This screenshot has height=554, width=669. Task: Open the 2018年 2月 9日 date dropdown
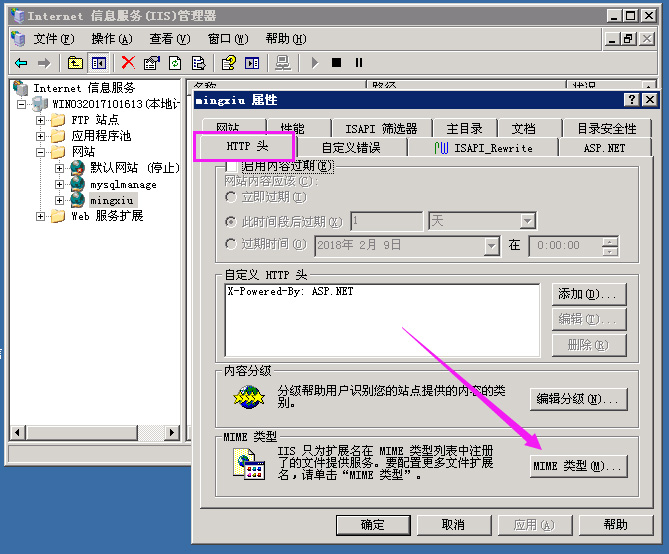coord(491,246)
